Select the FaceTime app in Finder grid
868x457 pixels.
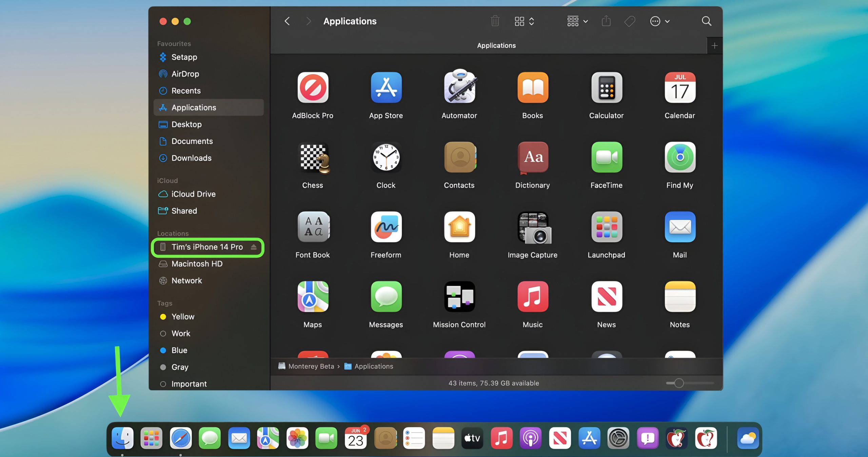point(606,157)
